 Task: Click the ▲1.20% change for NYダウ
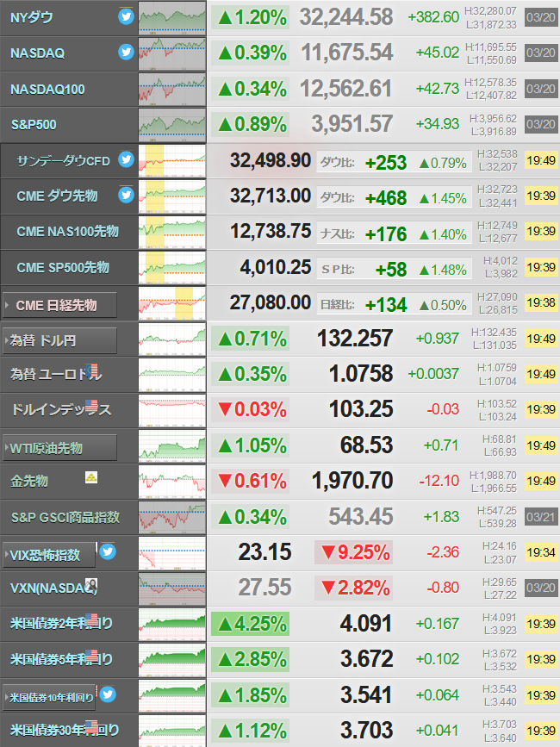click(251, 17)
